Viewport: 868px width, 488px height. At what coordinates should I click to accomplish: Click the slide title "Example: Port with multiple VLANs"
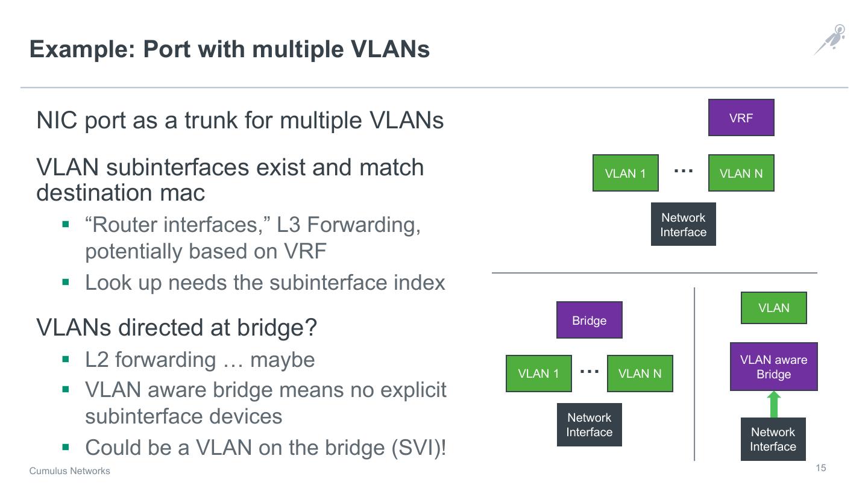[229, 49]
